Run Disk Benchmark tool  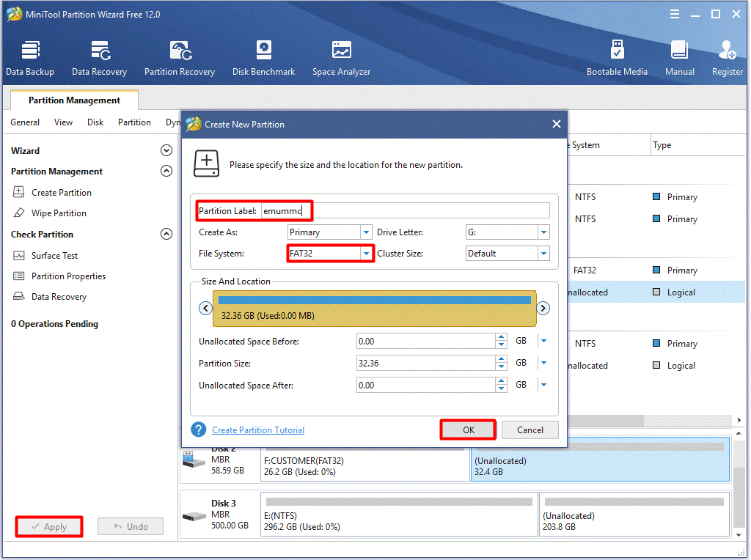tap(263, 58)
